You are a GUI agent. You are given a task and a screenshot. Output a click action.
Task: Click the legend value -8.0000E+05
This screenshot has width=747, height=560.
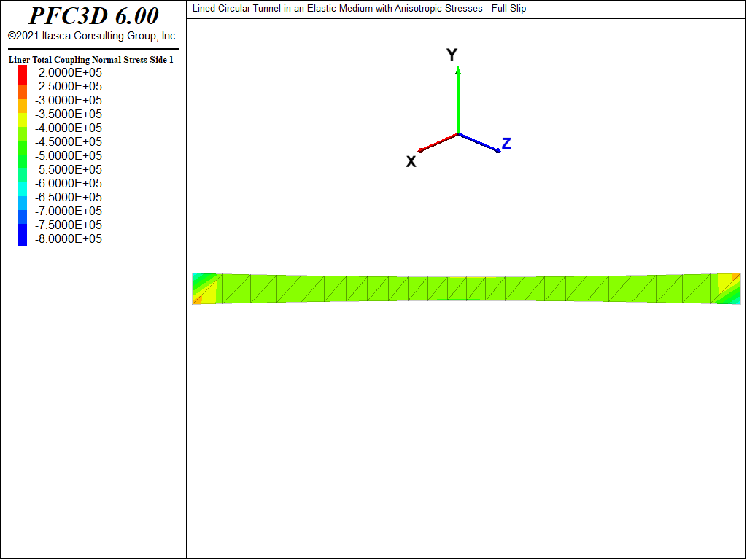pyautogui.click(x=69, y=238)
